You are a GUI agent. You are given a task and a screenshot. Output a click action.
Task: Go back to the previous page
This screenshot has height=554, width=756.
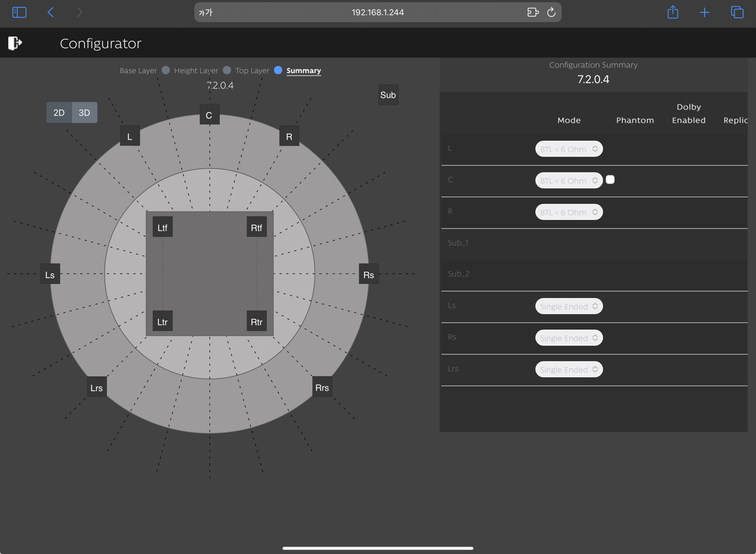(x=51, y=12)
